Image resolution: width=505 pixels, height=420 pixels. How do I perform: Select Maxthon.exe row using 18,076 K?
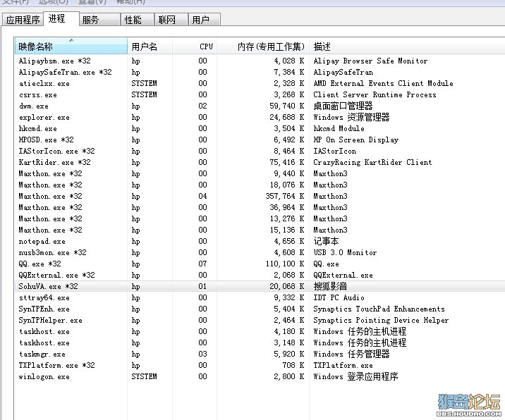coord(260,185)
